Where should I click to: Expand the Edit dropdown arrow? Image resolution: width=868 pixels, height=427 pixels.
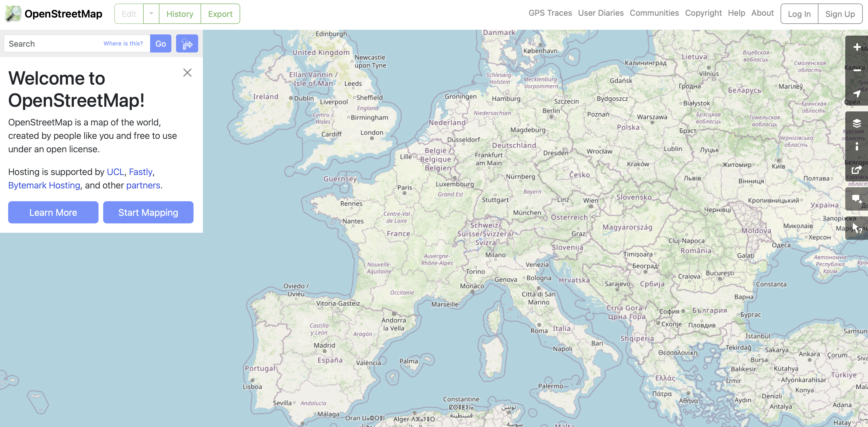151,14
